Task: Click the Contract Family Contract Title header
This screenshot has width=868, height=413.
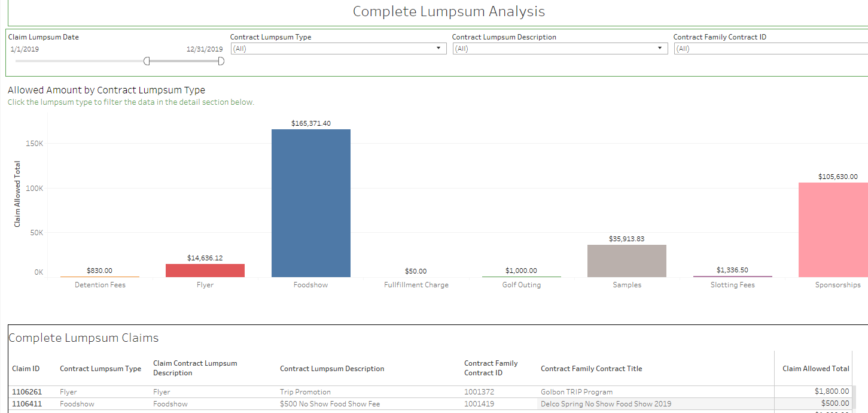Action: coord(591,369)
